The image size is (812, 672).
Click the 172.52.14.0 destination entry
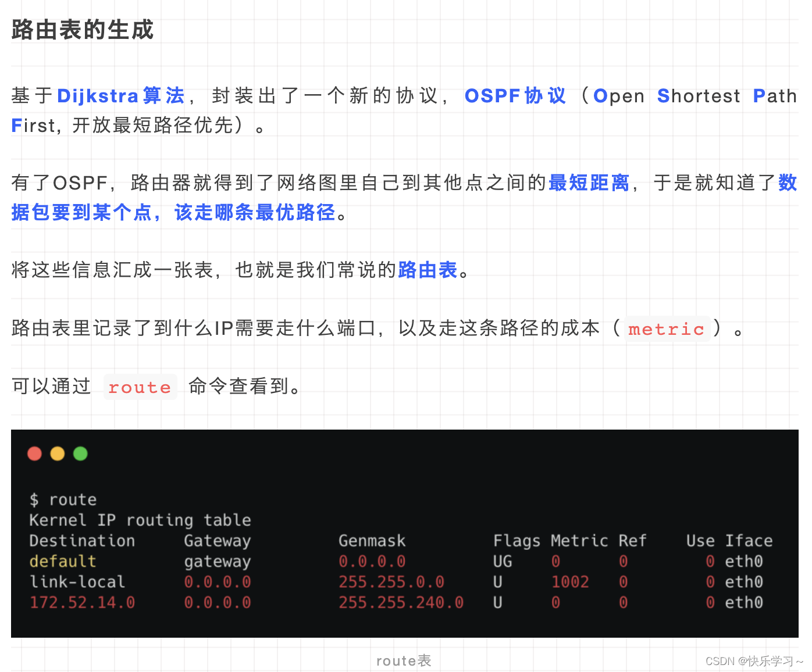point(82,603)
